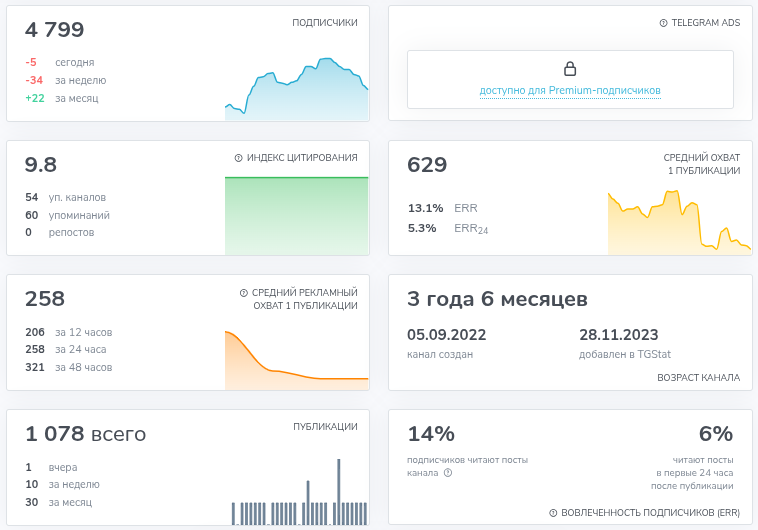Viewport: 758px width, 530px height.
Task: Open the Подписчики card title
Action: [x=324, y=23]
